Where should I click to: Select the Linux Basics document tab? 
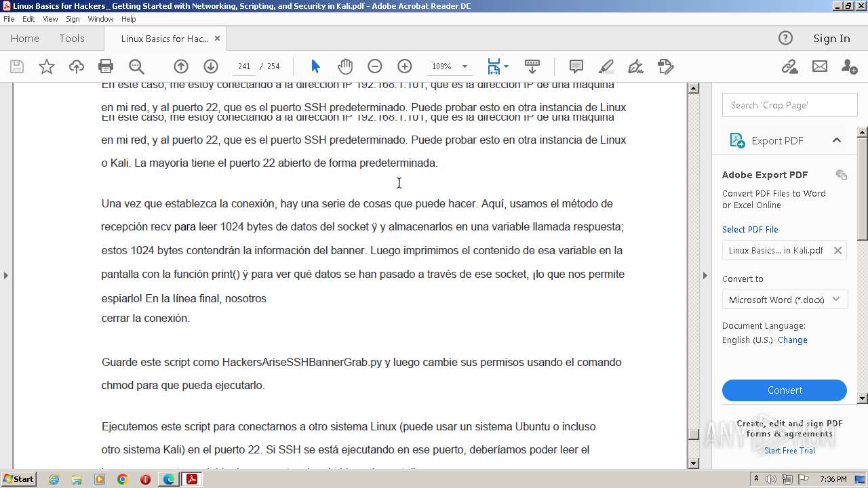165,39
